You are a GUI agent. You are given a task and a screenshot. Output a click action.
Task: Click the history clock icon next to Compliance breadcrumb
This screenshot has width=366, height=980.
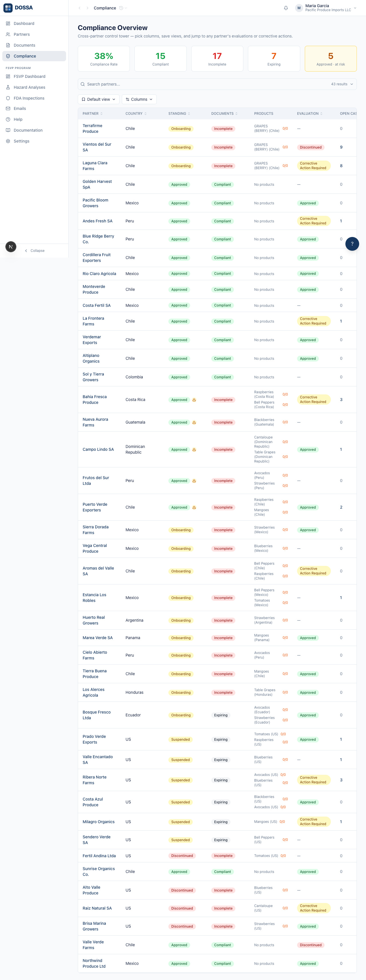(x=121, y=8)
